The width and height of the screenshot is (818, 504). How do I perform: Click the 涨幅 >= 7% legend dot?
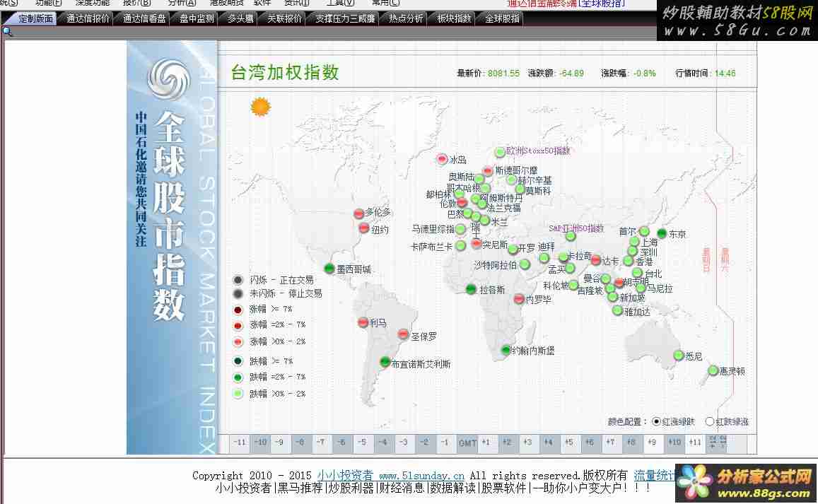(238, 310)
